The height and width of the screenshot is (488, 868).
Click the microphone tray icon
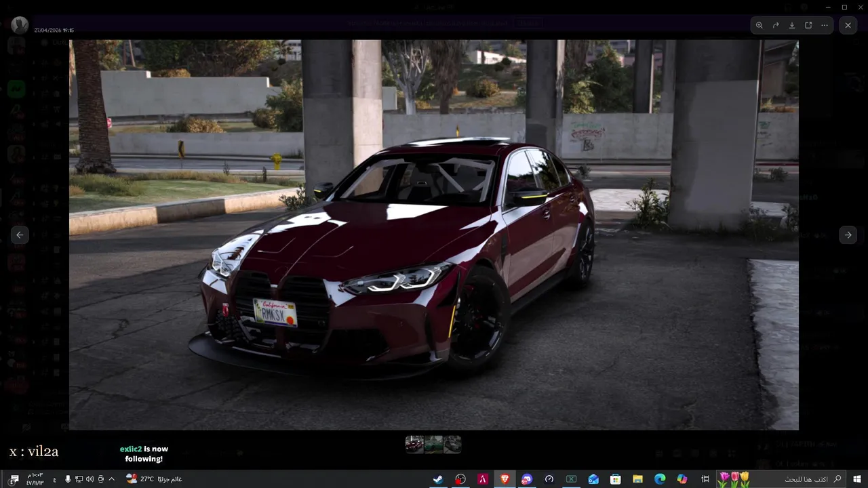[x=68, y=479]
